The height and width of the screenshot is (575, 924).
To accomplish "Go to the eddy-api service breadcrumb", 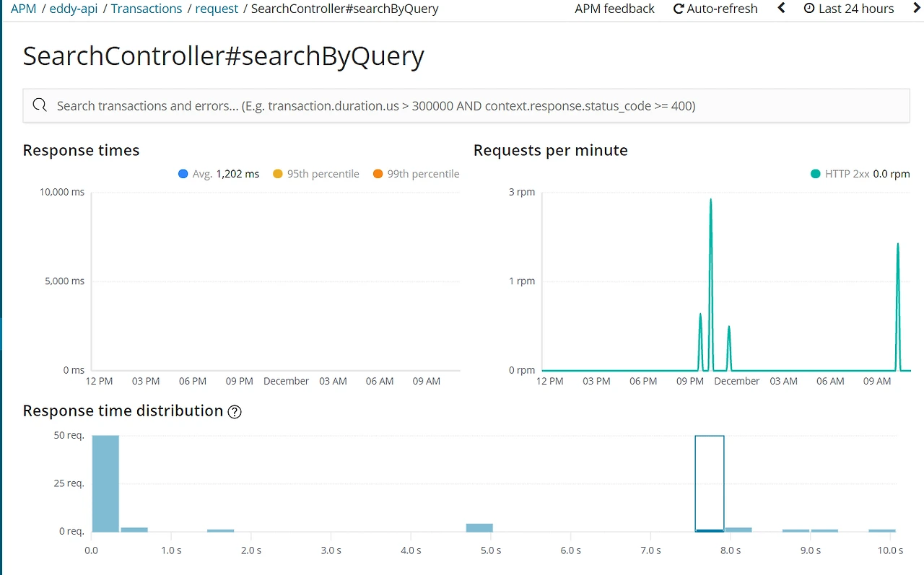I will coord(73,9).
